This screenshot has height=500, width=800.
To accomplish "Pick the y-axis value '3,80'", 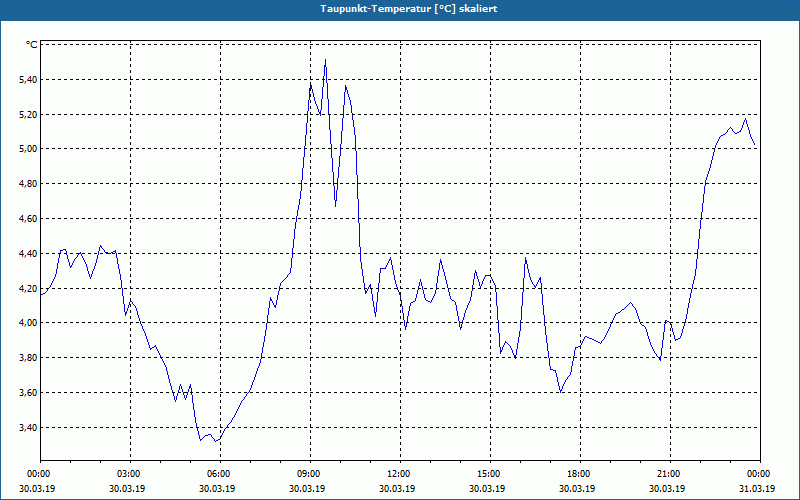I will point(29,358).
